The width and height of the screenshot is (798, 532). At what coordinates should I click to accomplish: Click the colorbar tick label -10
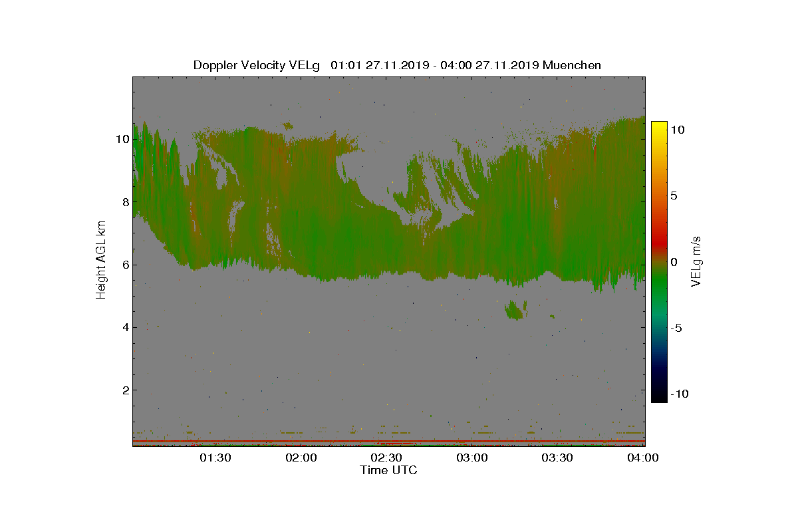pyautogui.click(x=679, y=394)
